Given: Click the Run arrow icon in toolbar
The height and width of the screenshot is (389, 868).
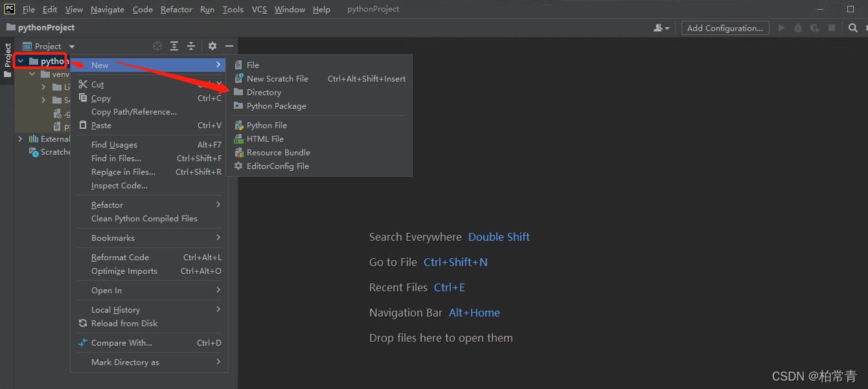Looking at the screenshot, I should [x=781, y=28].
